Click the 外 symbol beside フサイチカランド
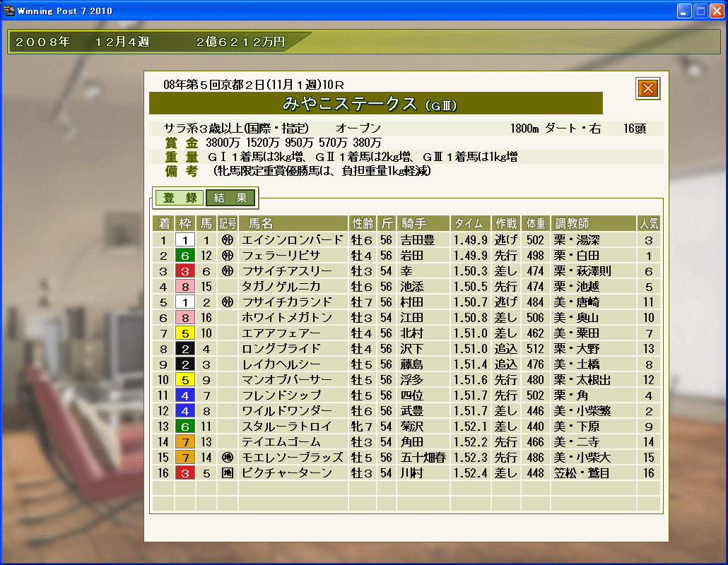Viewport: 728px width, 565px height. click(x=227, y=302)
